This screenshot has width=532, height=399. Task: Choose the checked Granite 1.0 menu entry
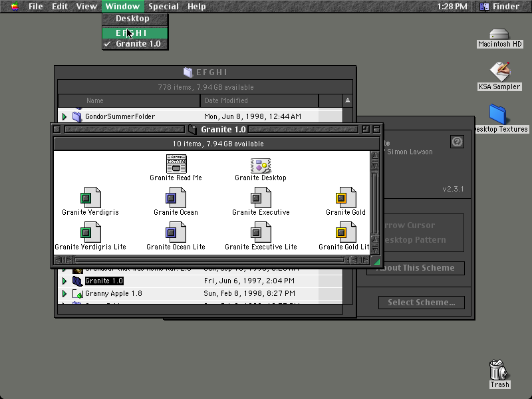tap(135, 44)
